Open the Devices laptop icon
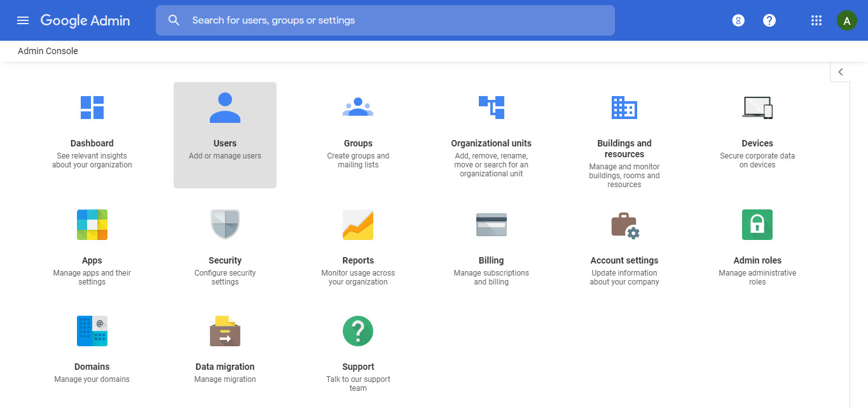The height and width of the screenshot is (408, 868). pyautogui.click(x=757, y=108)
